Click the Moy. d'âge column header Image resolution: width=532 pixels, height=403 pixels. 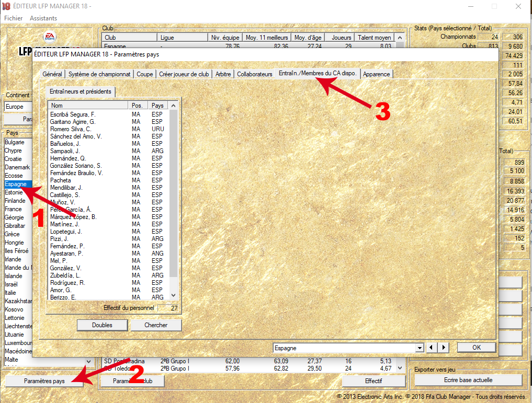(308, 38)
